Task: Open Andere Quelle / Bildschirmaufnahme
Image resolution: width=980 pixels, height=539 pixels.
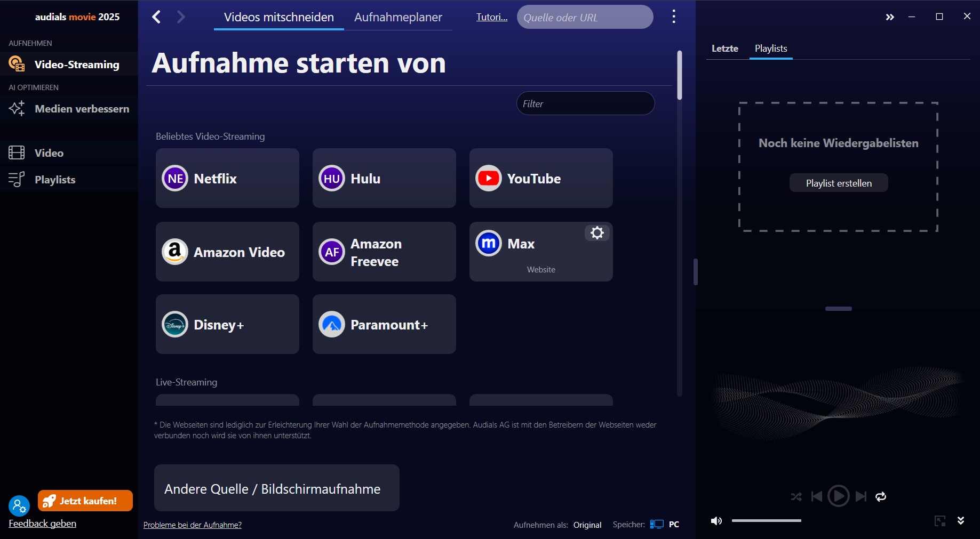Action: click(x=277, y=488)
